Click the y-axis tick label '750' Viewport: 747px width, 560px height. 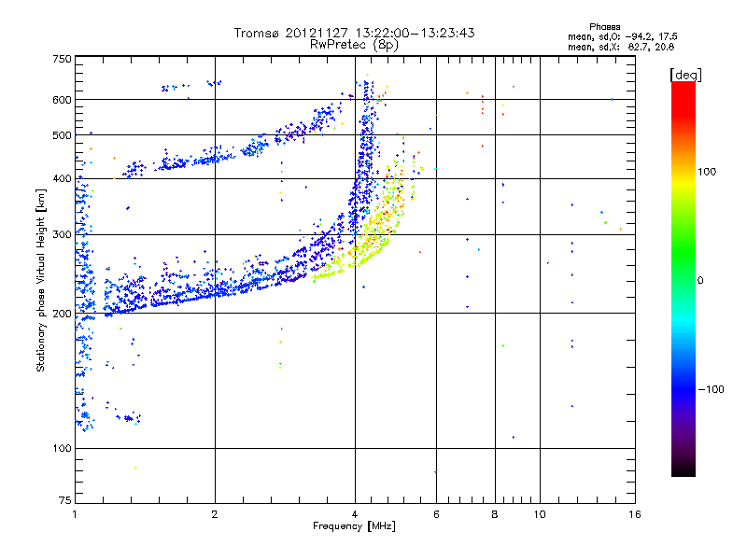tap(62, 59)
